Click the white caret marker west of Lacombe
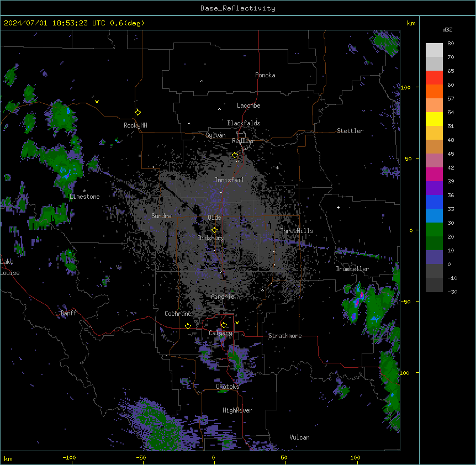 219,109
